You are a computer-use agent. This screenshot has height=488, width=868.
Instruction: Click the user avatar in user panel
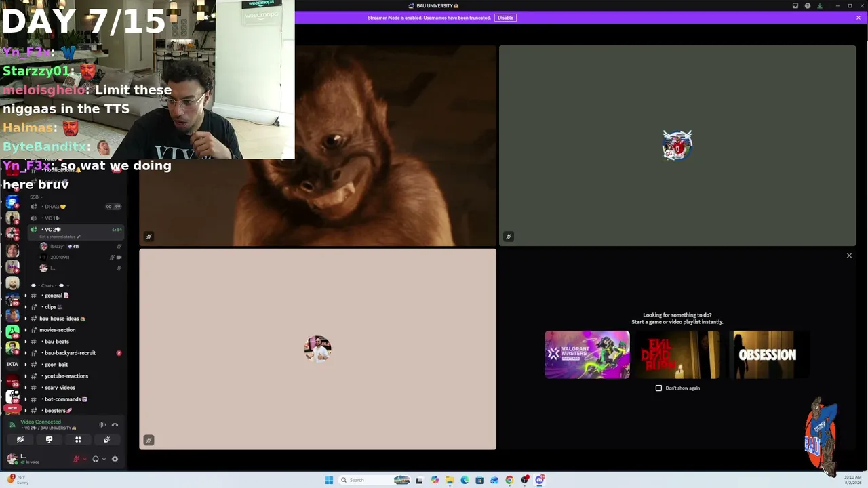click(x=12, y=459)
